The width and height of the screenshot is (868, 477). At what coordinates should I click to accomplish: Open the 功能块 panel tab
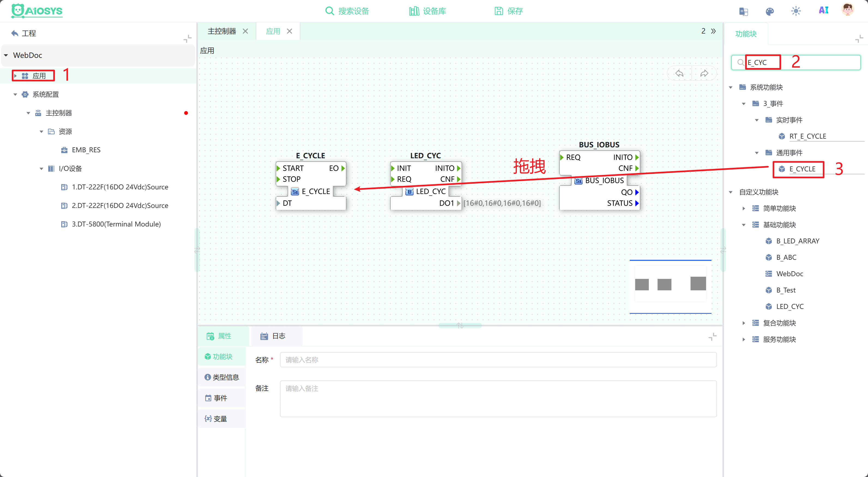[x=746, y=34]
